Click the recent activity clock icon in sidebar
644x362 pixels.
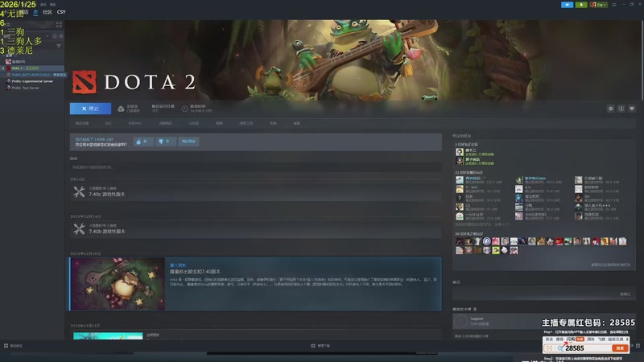55,36
